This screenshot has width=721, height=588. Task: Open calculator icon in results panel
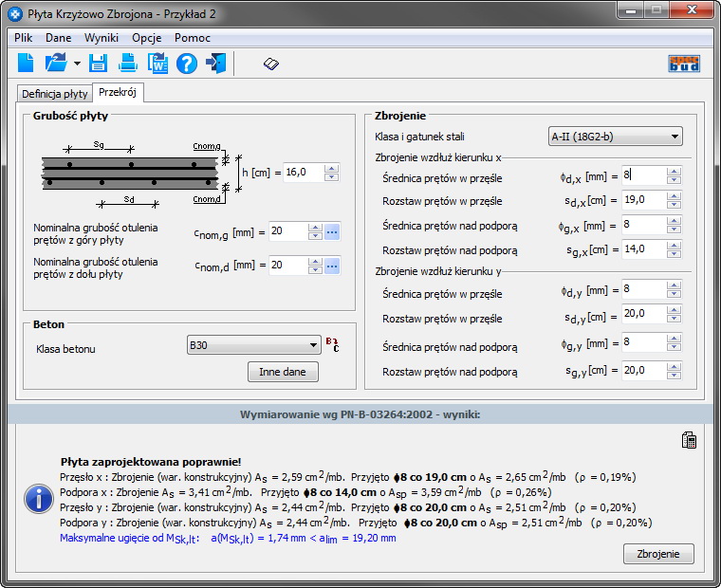tap(690, 440)
